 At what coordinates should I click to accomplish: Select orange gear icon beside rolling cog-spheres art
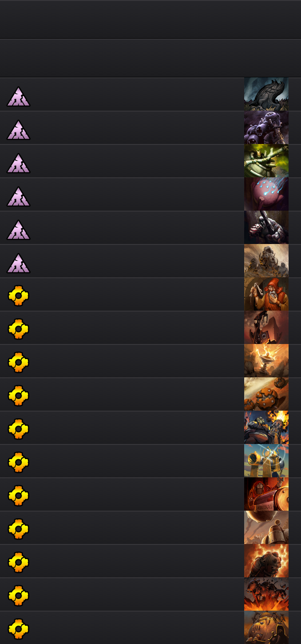[x=19, y=396]
